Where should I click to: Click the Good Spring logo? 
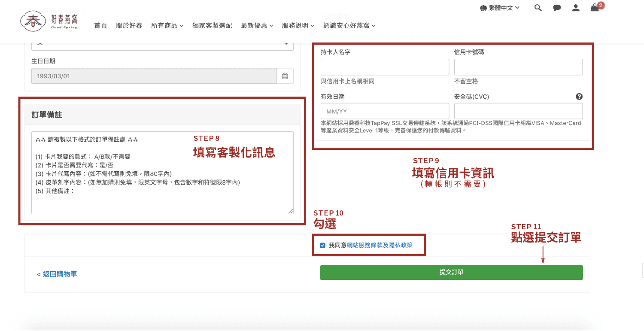click(49, 20)
